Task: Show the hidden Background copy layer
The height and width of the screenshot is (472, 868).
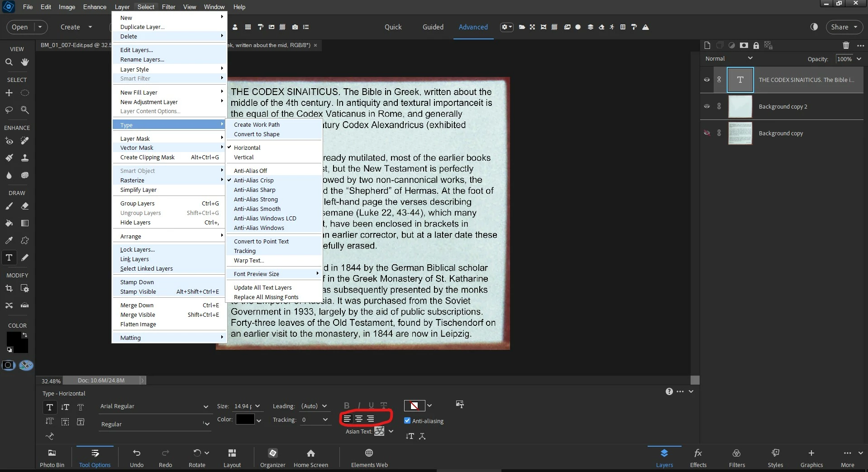Action: click(707, 133)
